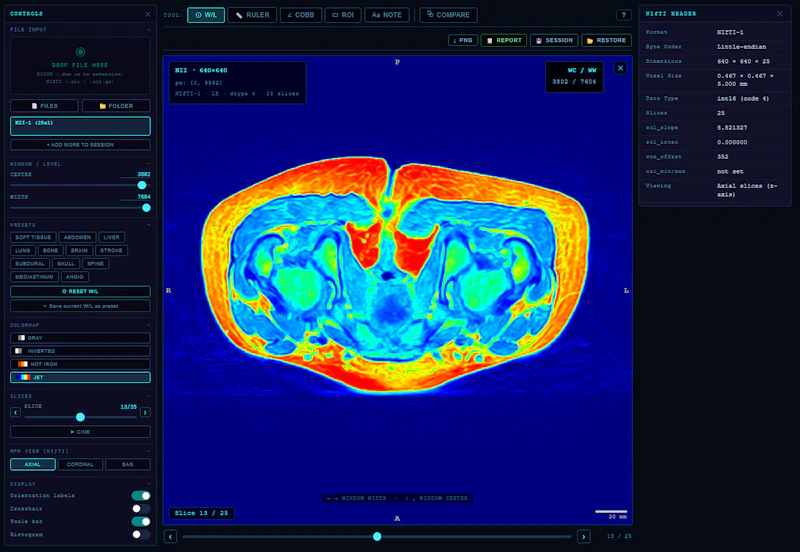Click Reset W/L
This screenshot has height=552, width=800.
[x=80, y=291]
